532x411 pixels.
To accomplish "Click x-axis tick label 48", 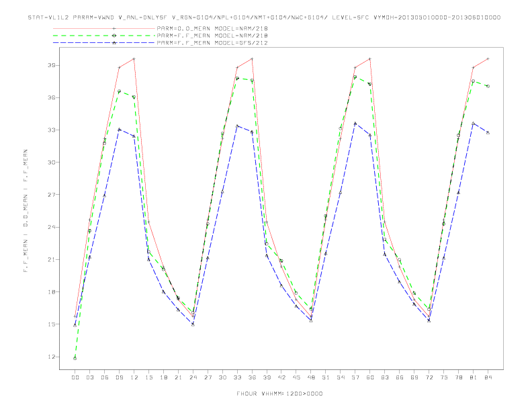I will [x=311, y=377].
